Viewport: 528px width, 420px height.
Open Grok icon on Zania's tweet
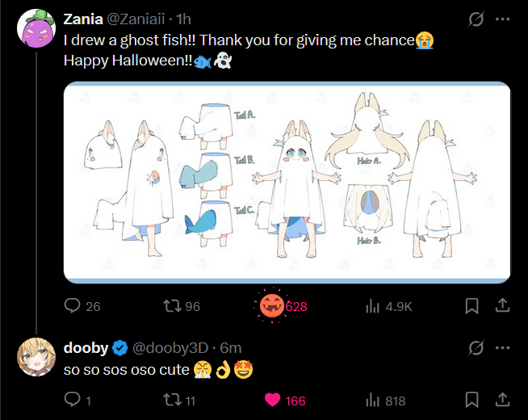tap(476, 19)
